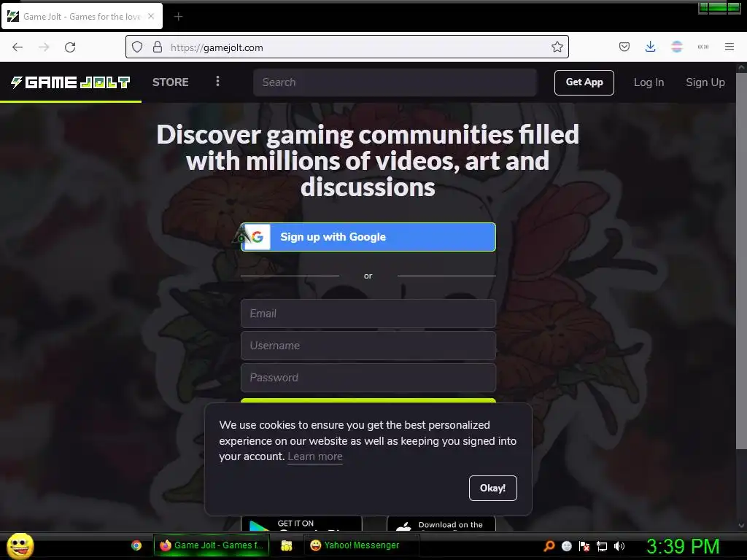Click the striped circular extension icon
Image resolution: width=747 pixels, height=560 pixels.
click(676, 47)
